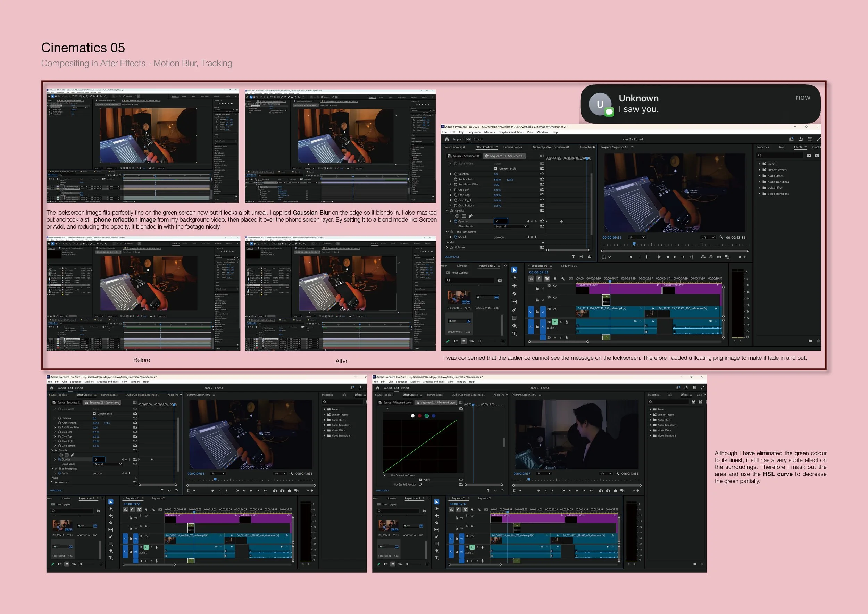Select the Hand tool in top-right Premiere window
The height and width of the screenshot is (614, 868).
point(514,325)
